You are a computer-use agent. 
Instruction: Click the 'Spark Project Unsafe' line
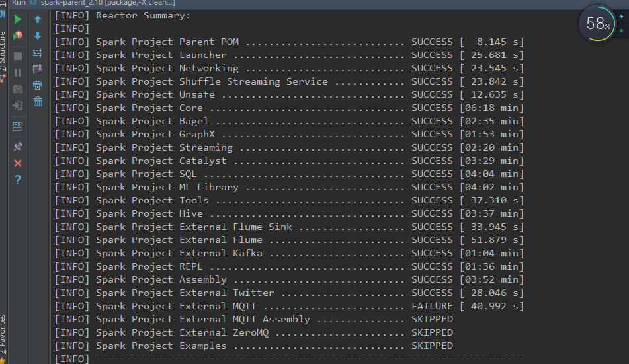(289, 95)
